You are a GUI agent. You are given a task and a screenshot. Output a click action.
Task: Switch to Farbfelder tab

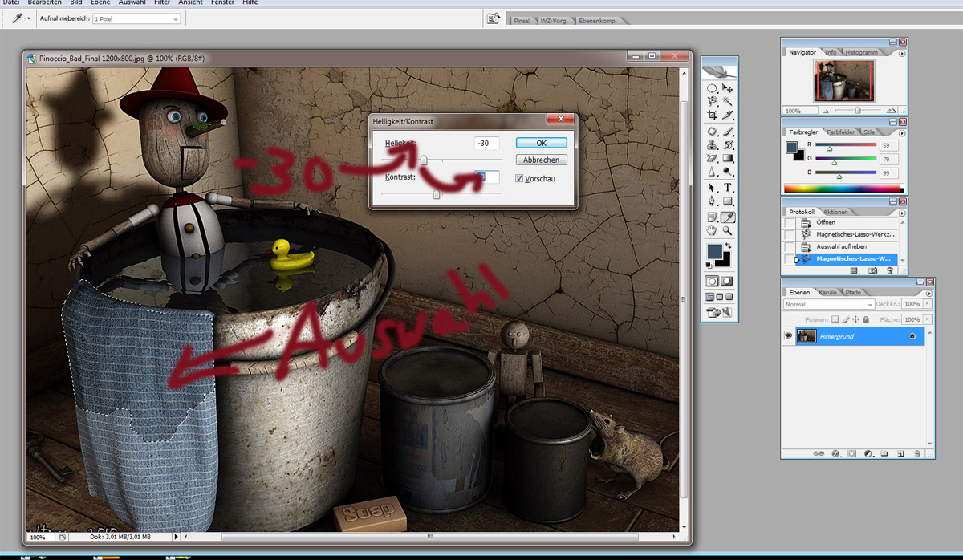pos(840,132)
